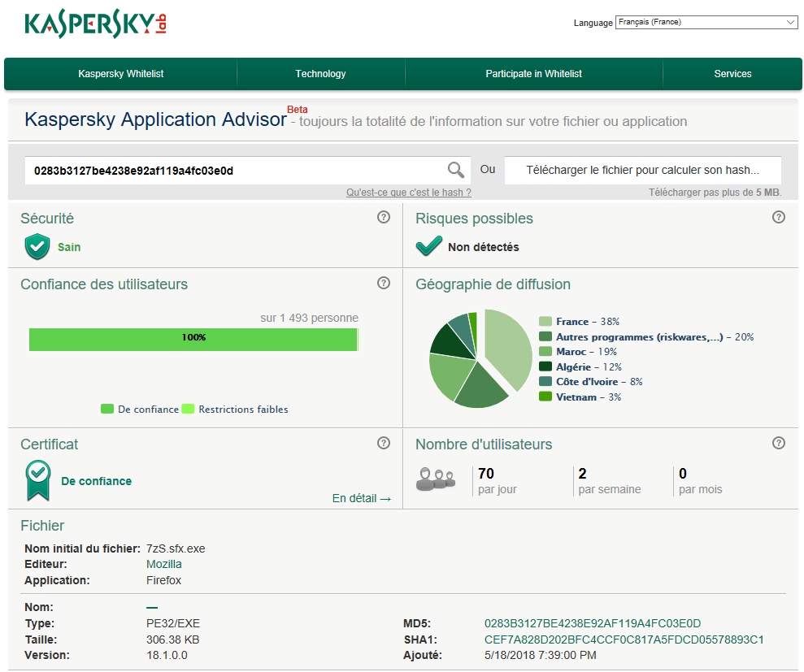Open the Technology menu item
Screen dimensions: 804x672
tap(320, 74)
